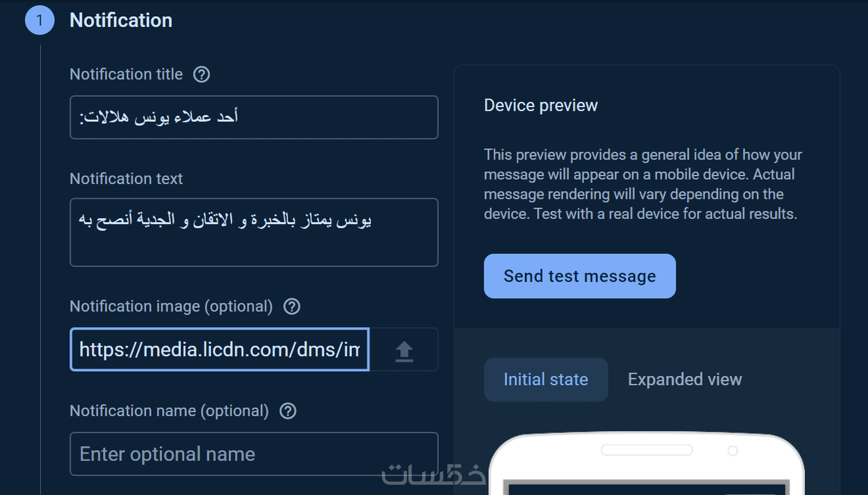Click the help icon beside Notification title
Image resolution: width=868 pixels, height=495 pixels.
[x=202, y=75]
